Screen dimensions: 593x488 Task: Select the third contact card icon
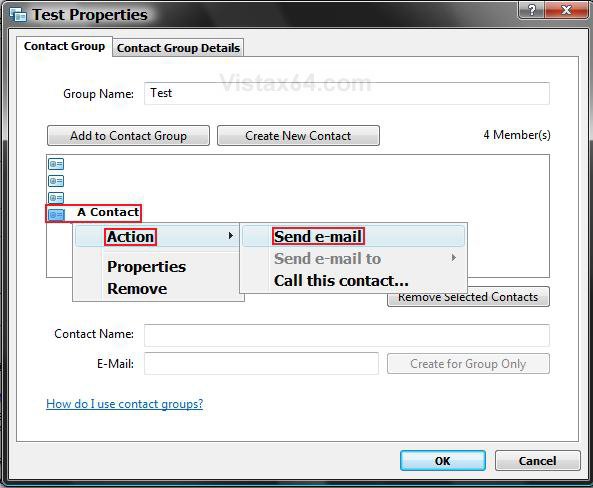[56, 197]
